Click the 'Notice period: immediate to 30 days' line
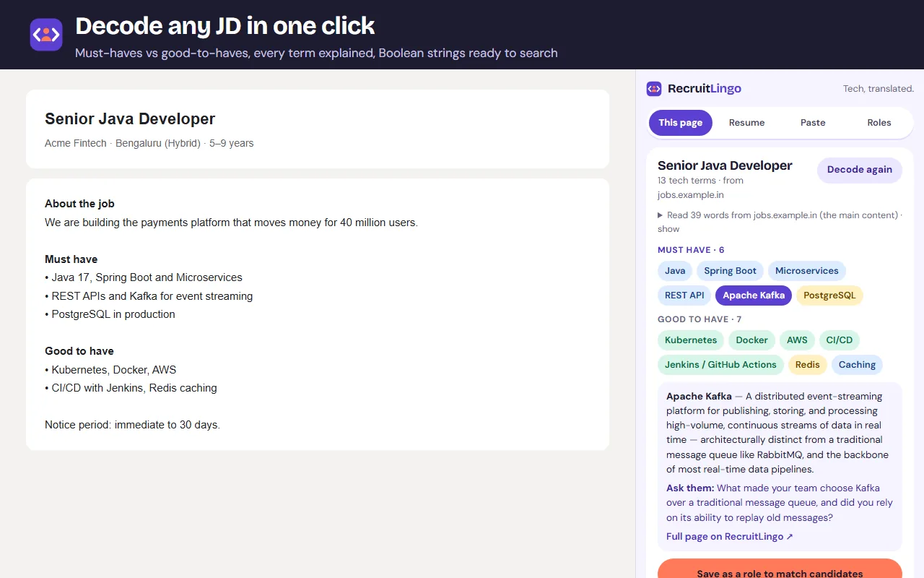 point(132,425)
